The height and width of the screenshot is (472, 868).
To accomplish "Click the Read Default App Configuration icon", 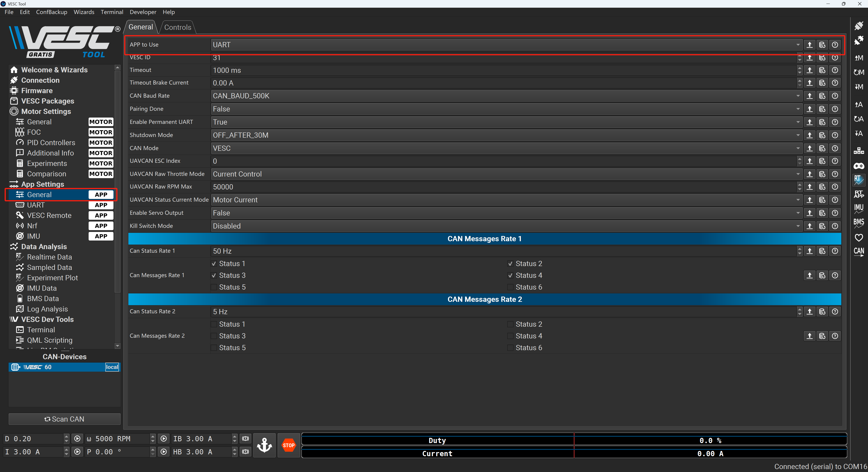I will coord(859,119).
